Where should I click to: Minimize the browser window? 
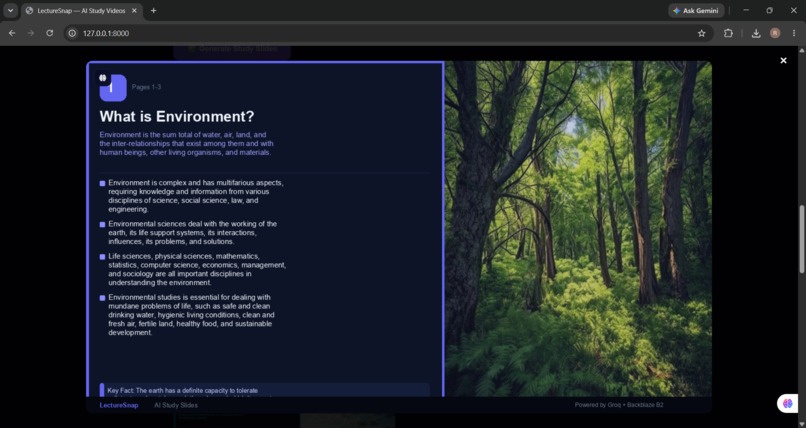tap(746, 10)
